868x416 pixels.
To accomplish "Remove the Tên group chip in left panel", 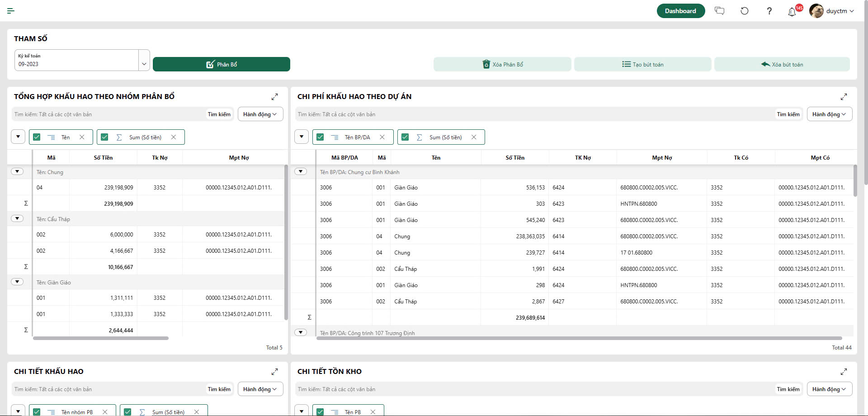I will (82, 137).
